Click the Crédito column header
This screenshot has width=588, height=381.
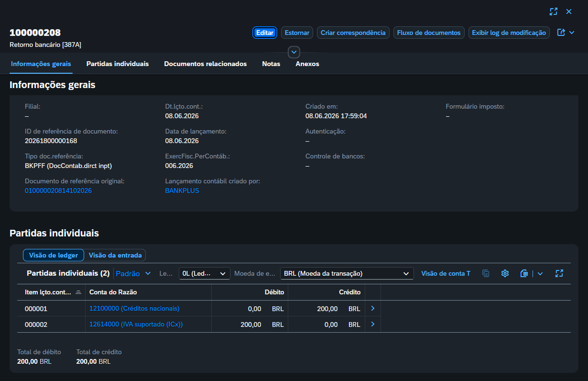(x=327, y=292)
